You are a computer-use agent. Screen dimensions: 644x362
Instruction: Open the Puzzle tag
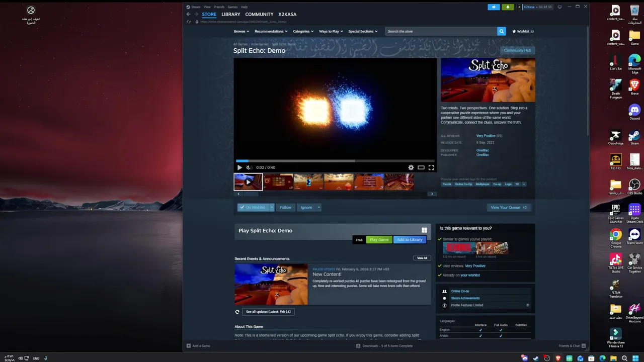(x=447, y=184)
